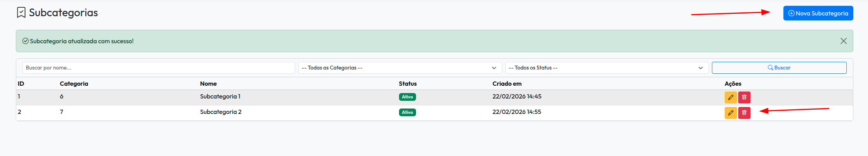Focus the Buscar por nome field
The width and height of the screenshot is (868, 156).
(158, 68)
